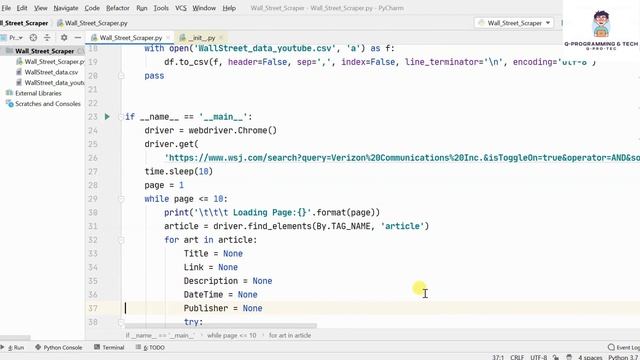
Task: Open the Run tool window
Action: click(x=13, y=347)
